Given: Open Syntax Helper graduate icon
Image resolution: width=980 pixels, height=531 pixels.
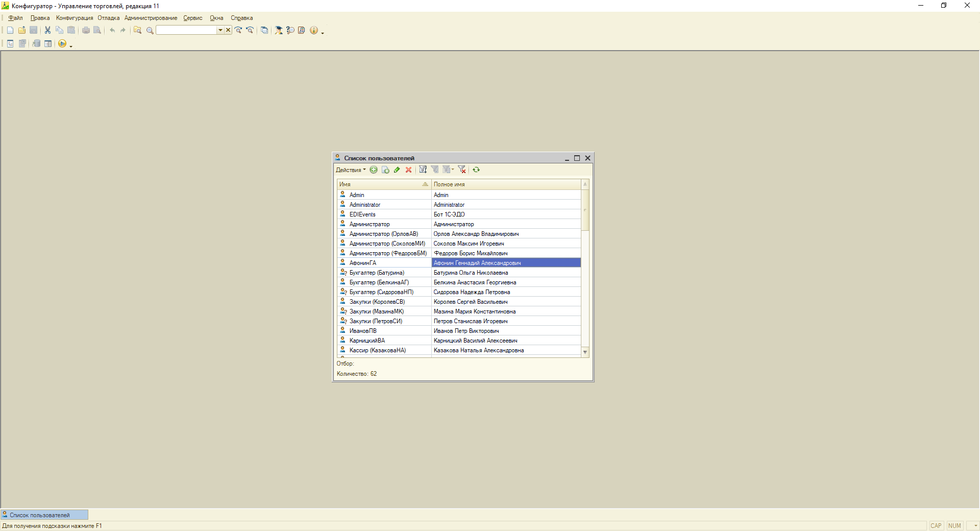Looking at the screenshot, I should (279, 30).
